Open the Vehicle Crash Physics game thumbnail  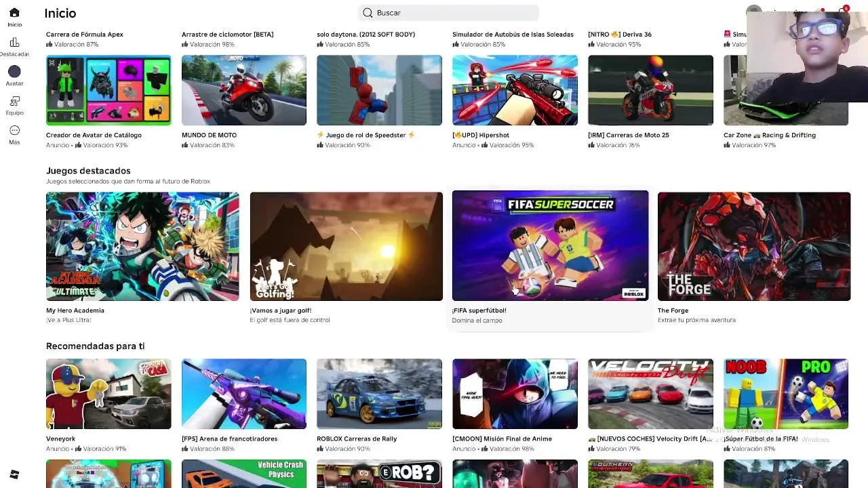click(x=244, y=474)
